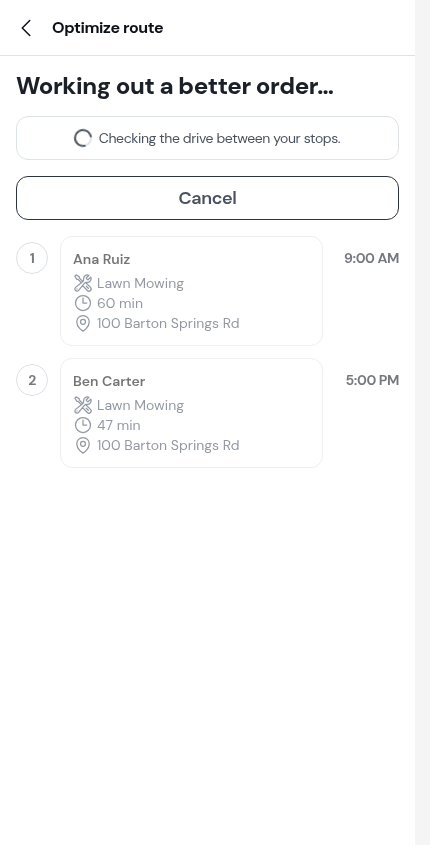Click Lawn Mowing on Ana Ruiz's card
The width and height of the screenshot is (430, 845).
pyautogui.click(x=140, y=283)
